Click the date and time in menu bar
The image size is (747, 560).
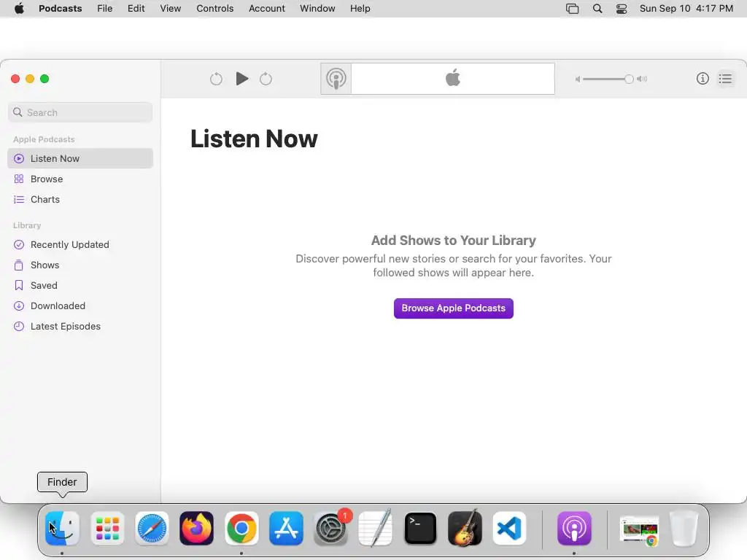tap(686, 9)
